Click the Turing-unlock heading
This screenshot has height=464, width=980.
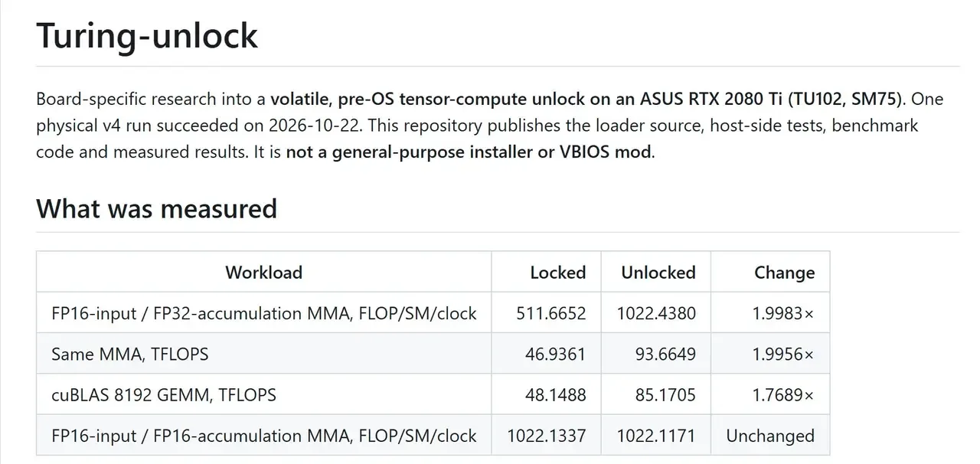[x=147, y=35]
